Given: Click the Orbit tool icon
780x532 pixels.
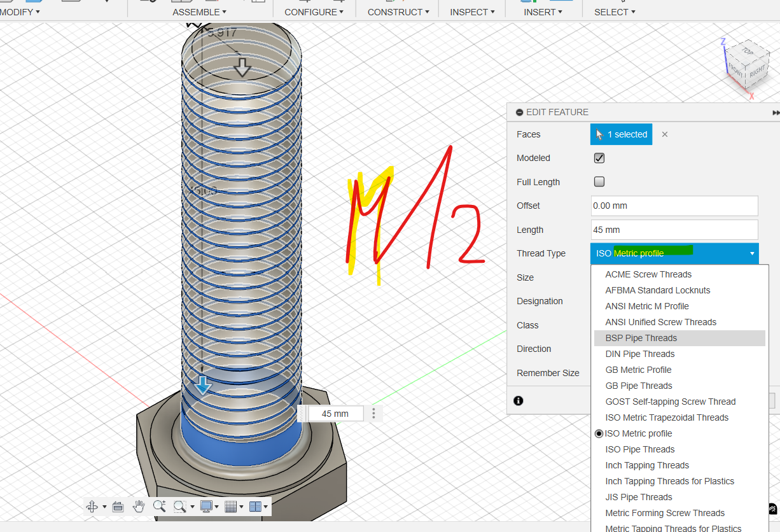Looking at the screenshot, I should tap(92, 507).
